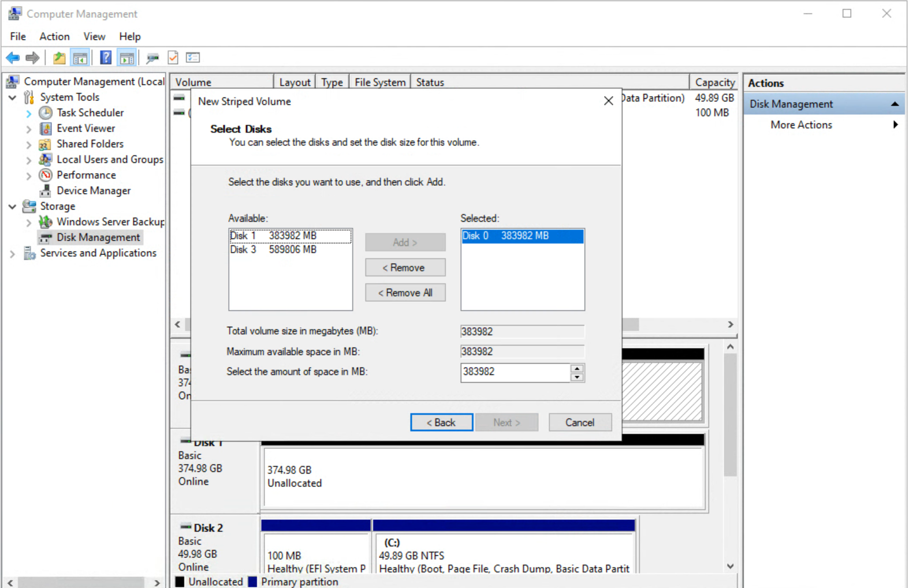Click the Remove All button
This screenshot has height=588, width=909.
click(405, 293)
